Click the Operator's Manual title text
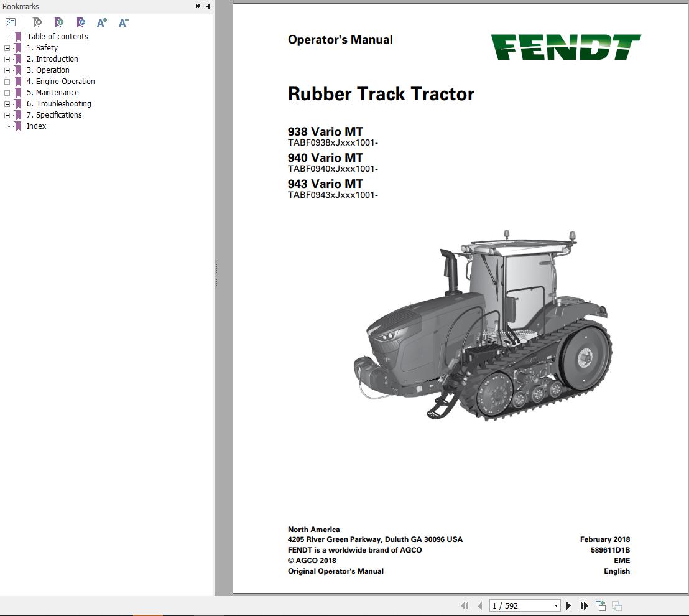The image size is (689, 616). click(340, 40)
